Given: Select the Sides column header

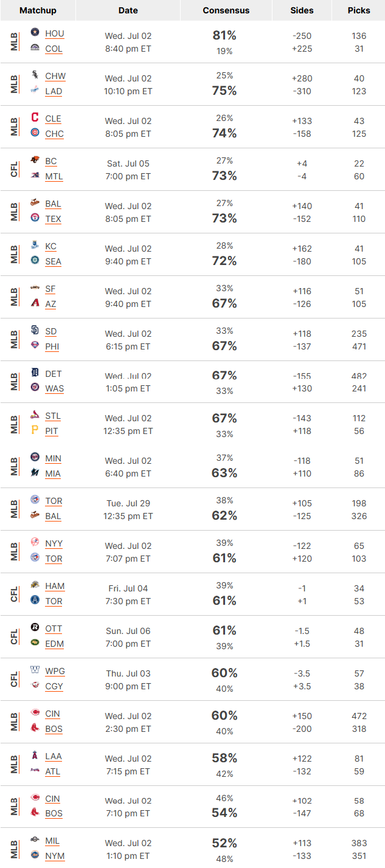Looking at the screenshot, I should click(x=302, y=10).
